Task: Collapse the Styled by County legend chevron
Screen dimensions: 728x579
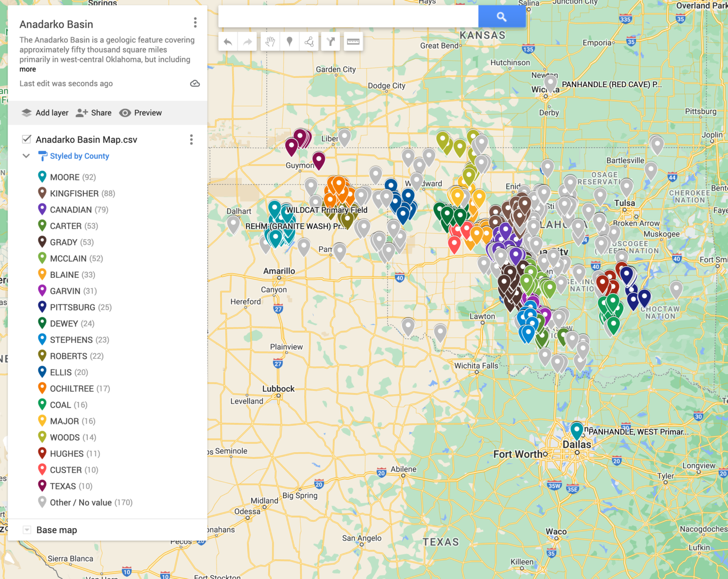Action: click(27, 156)
